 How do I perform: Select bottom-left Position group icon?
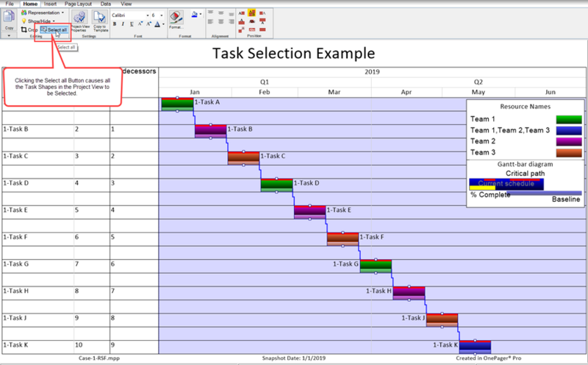click(242, 29)
